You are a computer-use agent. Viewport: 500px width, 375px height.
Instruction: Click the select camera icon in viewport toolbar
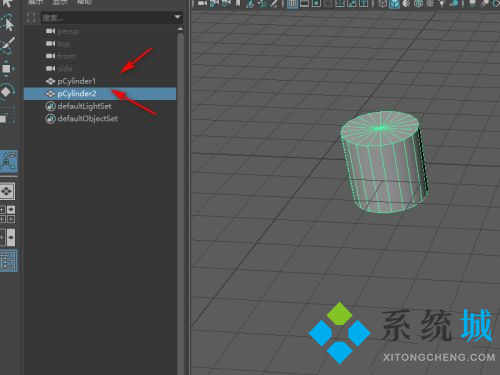tap(201, 4)
